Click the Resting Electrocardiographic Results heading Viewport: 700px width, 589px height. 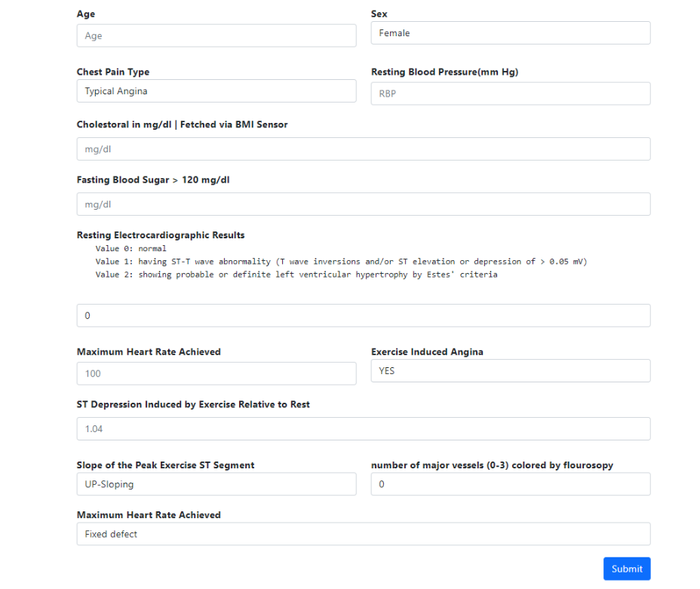coord(161,235)
